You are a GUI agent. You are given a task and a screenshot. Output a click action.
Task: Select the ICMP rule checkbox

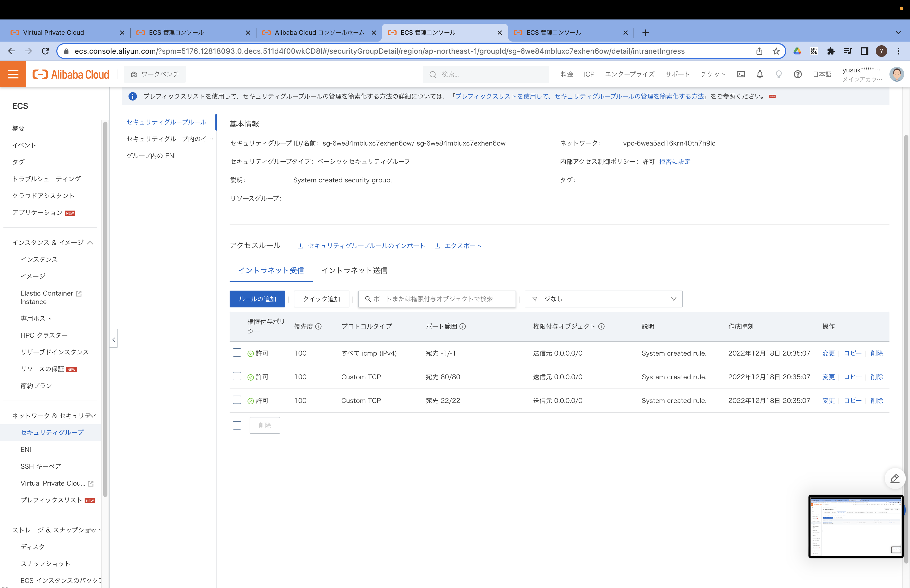237,353
